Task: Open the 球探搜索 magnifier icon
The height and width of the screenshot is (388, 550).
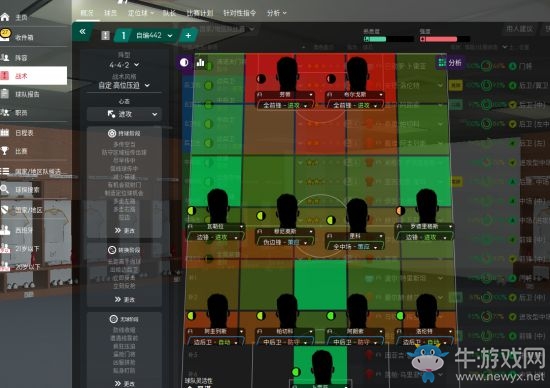Action: click(x=5, y=189)
